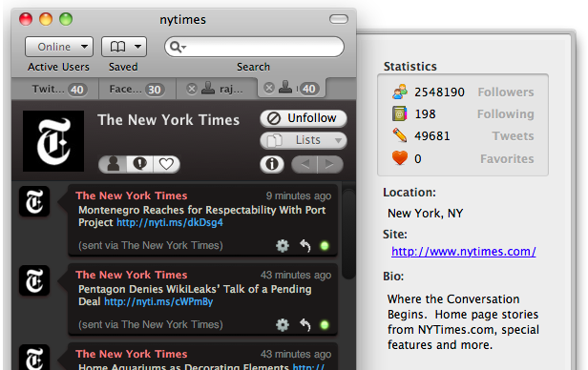
Task: Click the search magnifier options arrow
Action: click(178, 47)
